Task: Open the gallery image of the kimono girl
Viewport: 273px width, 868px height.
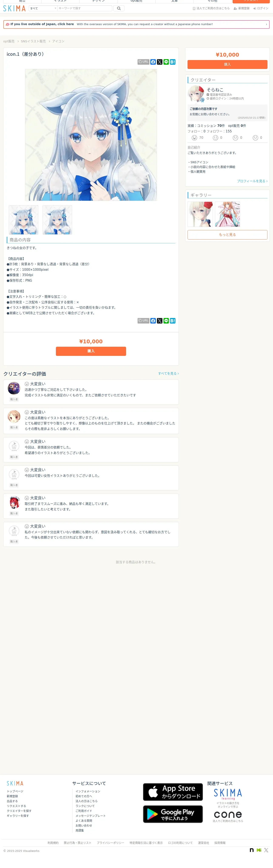Action: click(227, 214)
